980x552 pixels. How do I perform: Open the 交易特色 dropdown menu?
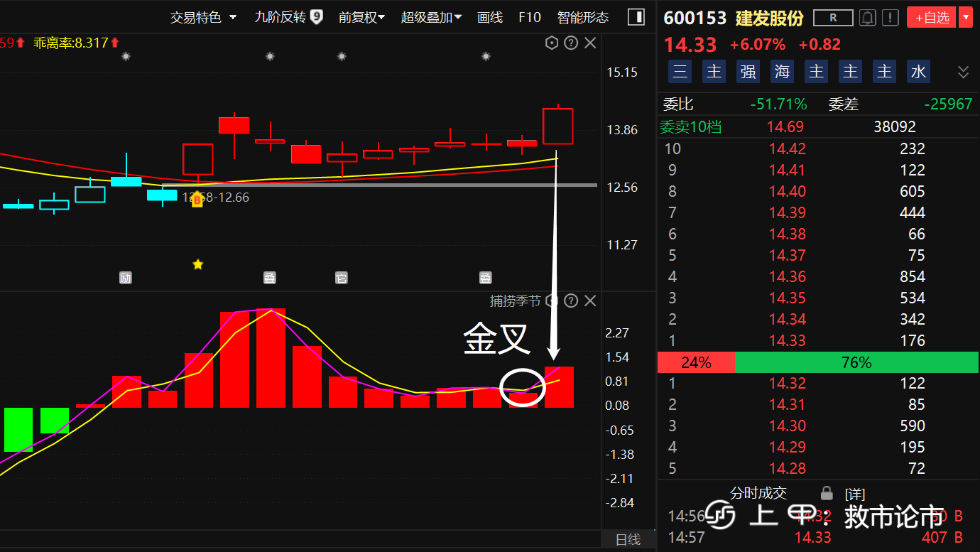[203, 17]
